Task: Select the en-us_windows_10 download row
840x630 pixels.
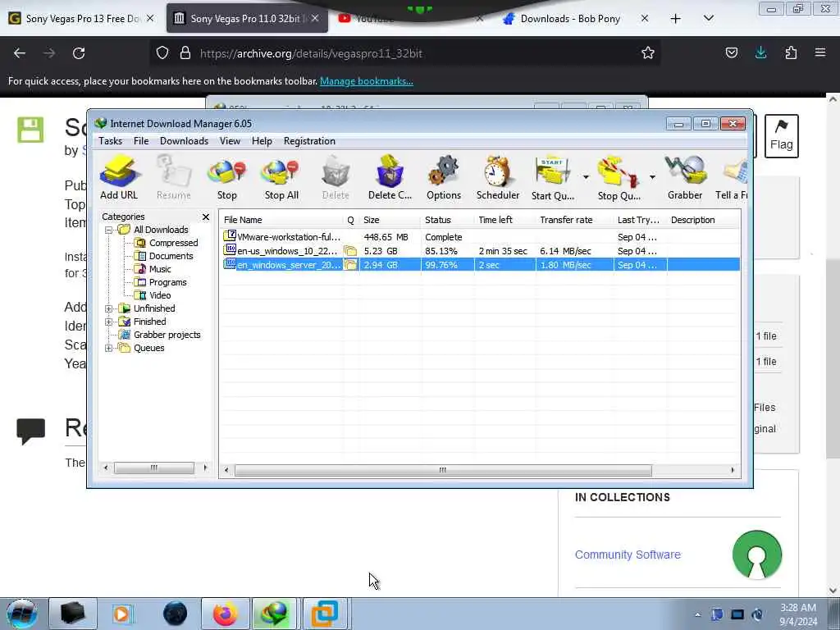Action: tap(481, 251)
